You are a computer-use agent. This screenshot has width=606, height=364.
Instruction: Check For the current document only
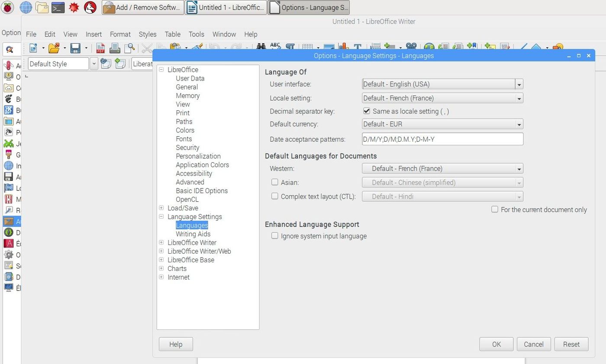pyautogui.click(x=495, y=209)
